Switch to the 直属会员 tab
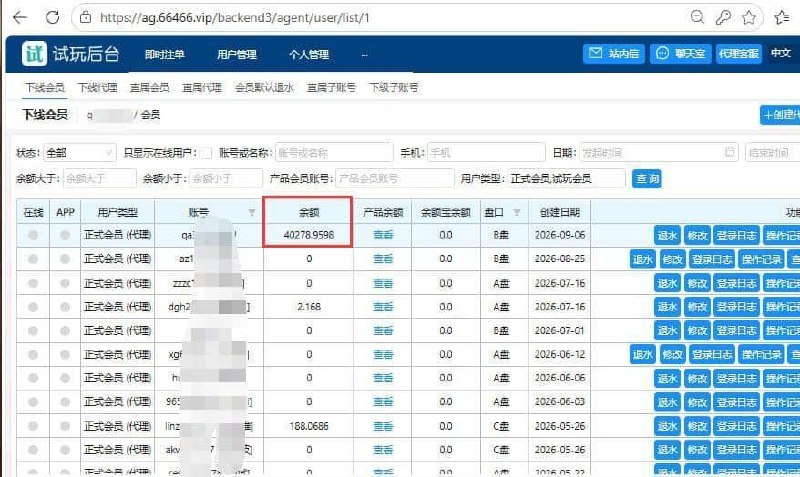 149,88
